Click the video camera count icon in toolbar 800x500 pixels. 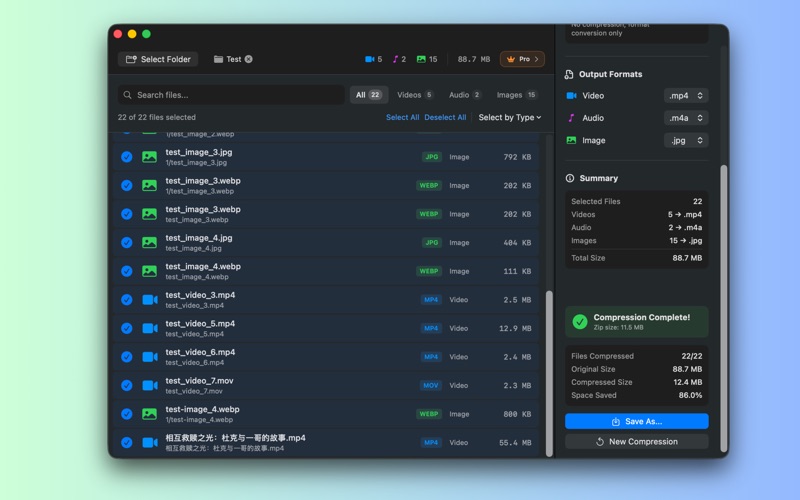point(369,59)
